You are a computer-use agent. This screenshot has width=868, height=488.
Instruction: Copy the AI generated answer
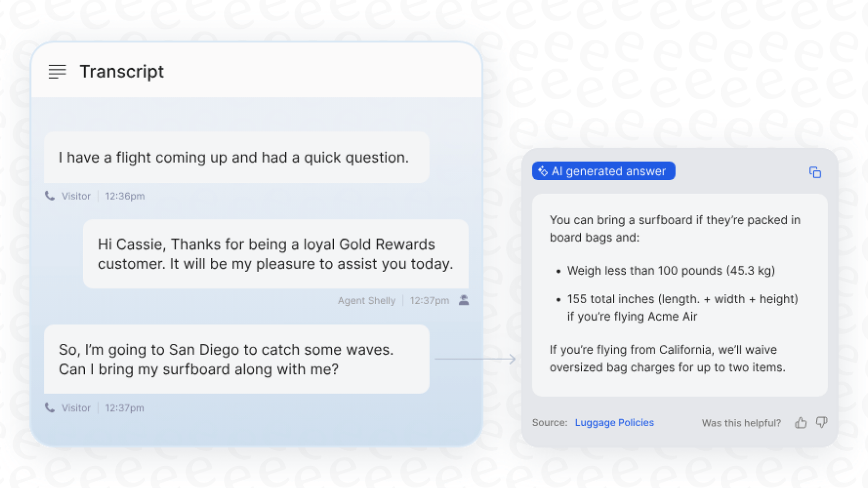point(815,172)
